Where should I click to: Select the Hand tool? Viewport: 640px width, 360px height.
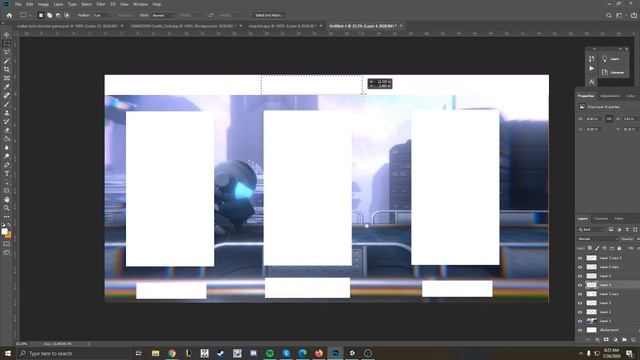[x=7, y=200]
